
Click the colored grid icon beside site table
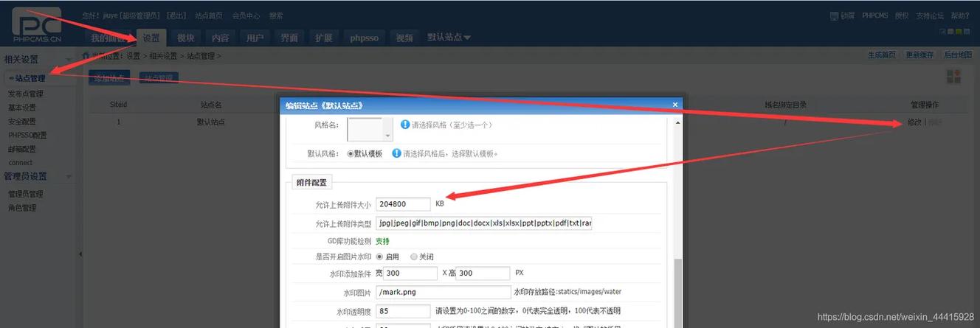click(954, 77)
